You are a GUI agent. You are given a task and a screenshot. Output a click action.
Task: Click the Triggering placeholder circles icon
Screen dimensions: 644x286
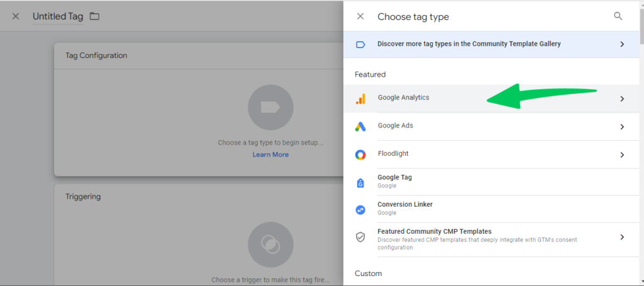point(270,245)
